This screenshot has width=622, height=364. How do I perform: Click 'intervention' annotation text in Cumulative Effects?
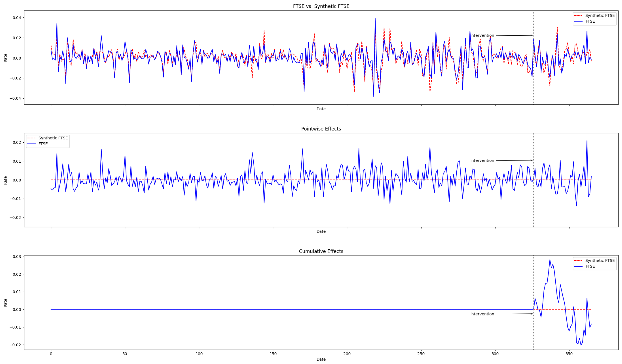(482, 314)
